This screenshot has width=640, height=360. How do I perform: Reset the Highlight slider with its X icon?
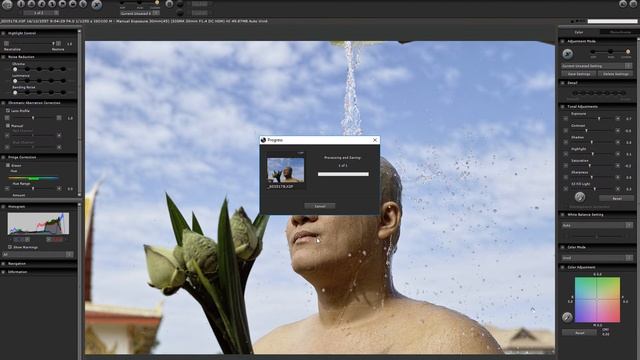click(618, 154)
